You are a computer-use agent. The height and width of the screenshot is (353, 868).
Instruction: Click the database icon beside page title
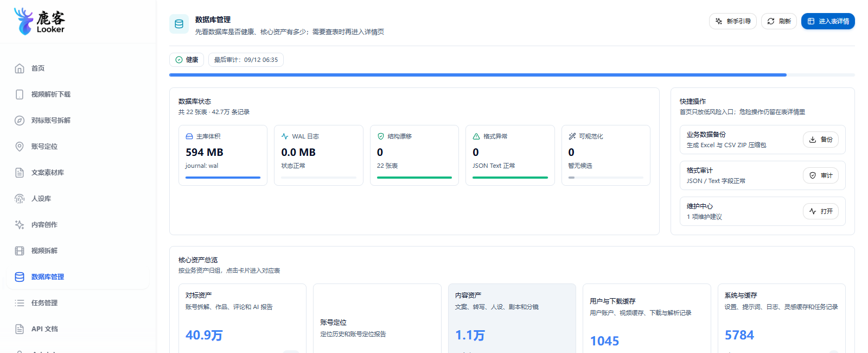coord(179,24)
